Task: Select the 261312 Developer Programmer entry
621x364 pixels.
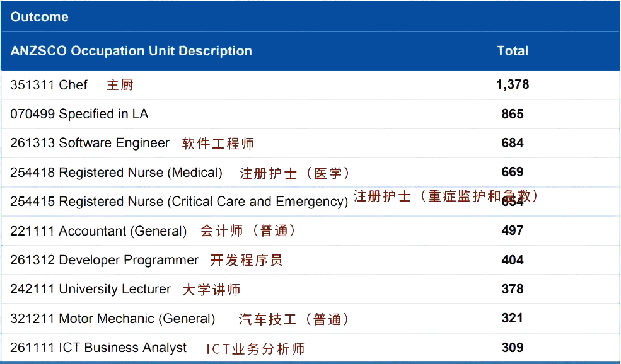Action: tap(104, 260)
